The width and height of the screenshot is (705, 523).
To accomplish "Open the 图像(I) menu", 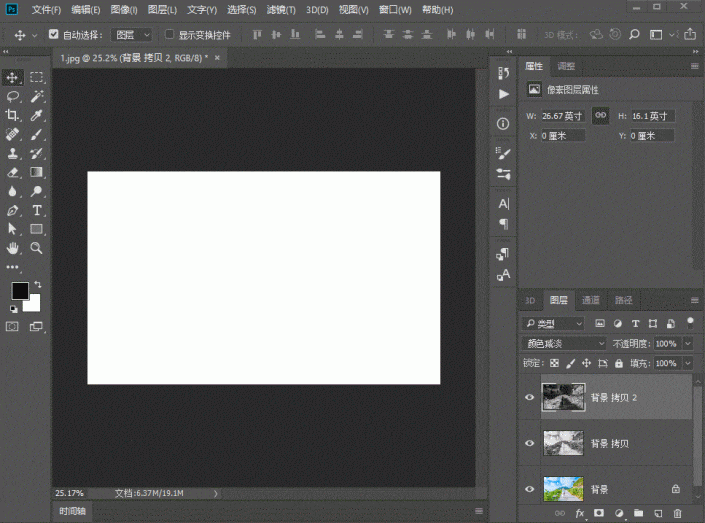I will point(124,9).
